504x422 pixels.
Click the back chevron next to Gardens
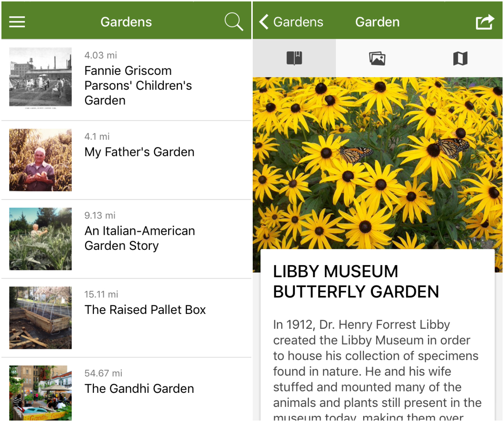(x=262, y=22)
